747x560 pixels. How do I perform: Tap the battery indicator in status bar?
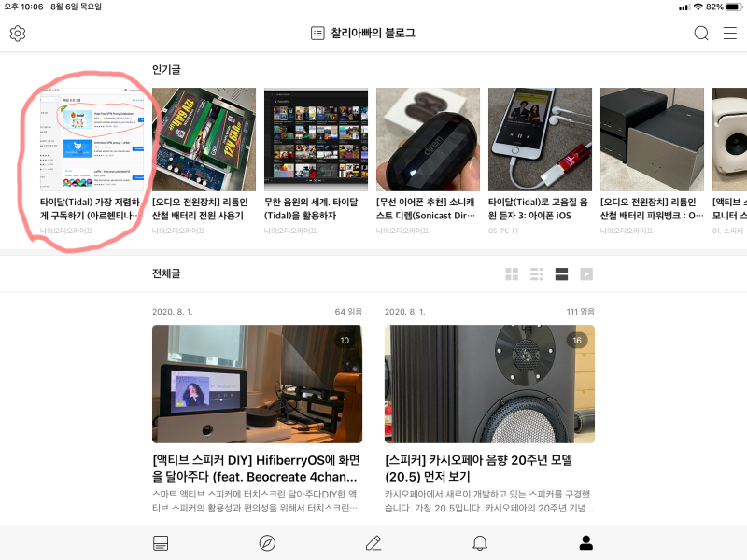(x=734, y=7)
